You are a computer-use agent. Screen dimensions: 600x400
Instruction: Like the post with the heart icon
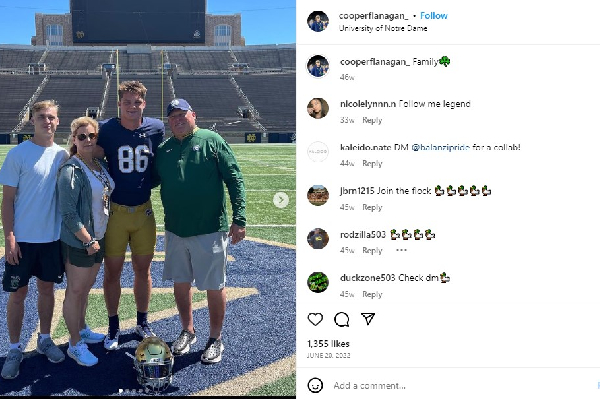[316, 319]
